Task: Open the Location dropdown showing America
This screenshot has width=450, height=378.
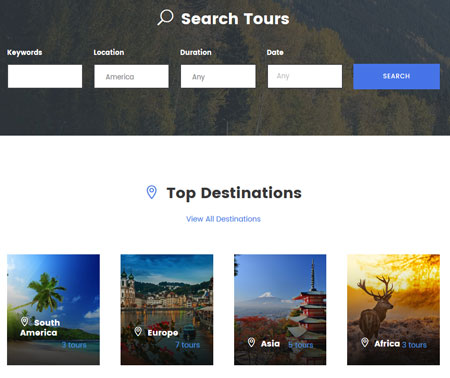Action: (x=131, y=76)
